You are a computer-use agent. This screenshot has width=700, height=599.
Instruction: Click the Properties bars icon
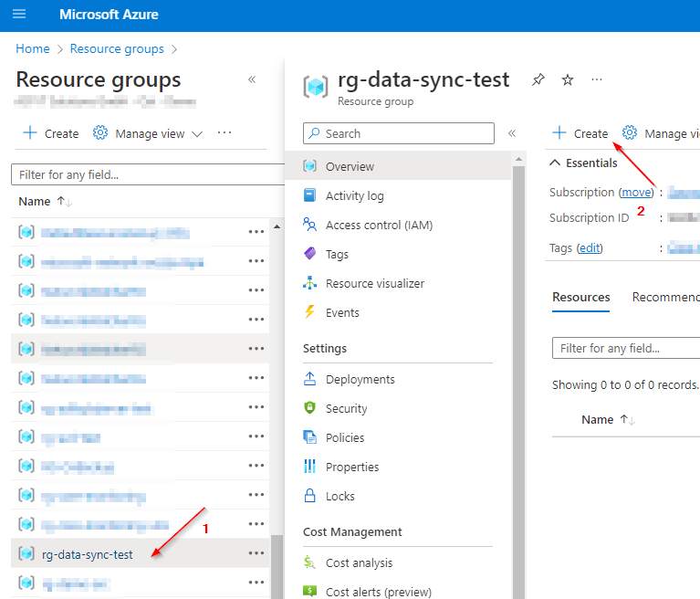[x=309, y=467]
